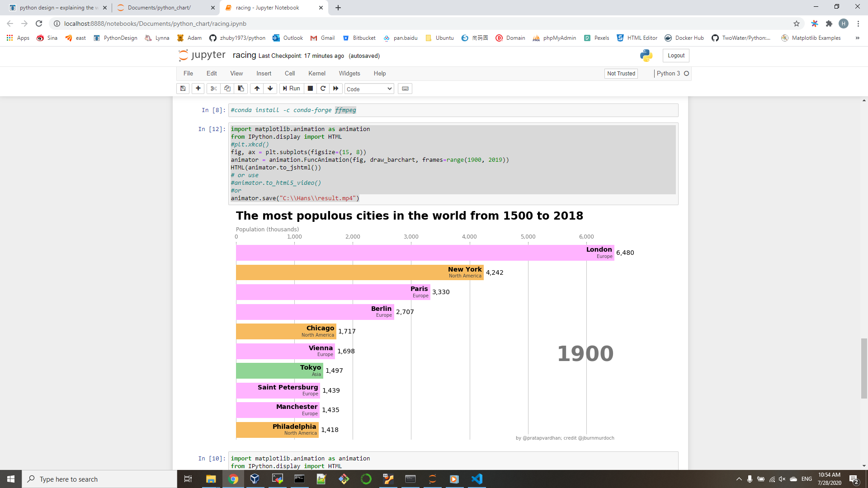Click the Restart kernel icon
Screen dimensions: 868x488
[x=322, y=88]
